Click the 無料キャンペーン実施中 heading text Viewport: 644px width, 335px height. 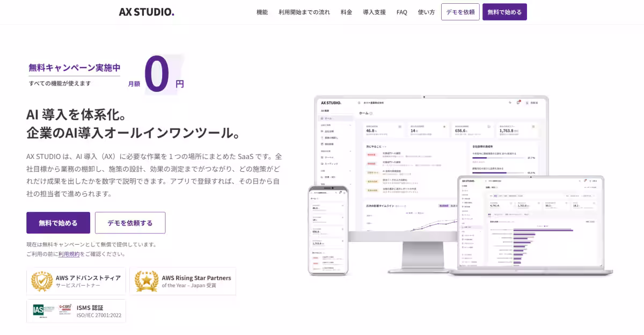75,68
